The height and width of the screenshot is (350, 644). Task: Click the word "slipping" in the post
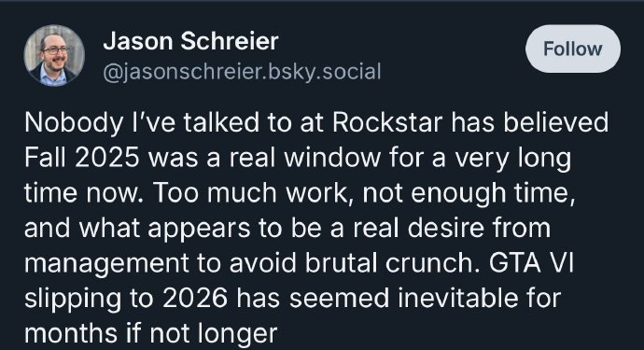pyautogui.click(x=73, y=300)
